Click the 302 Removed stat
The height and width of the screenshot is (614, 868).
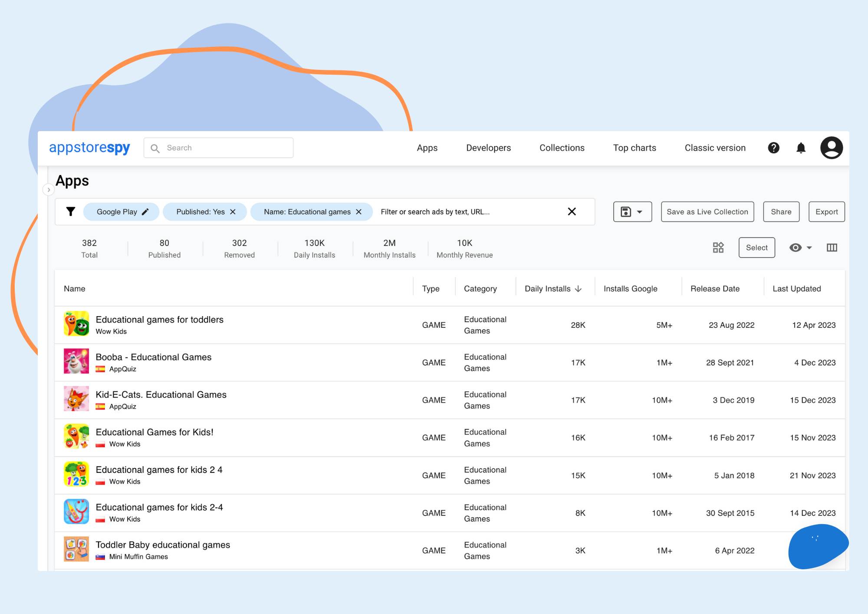239,249
